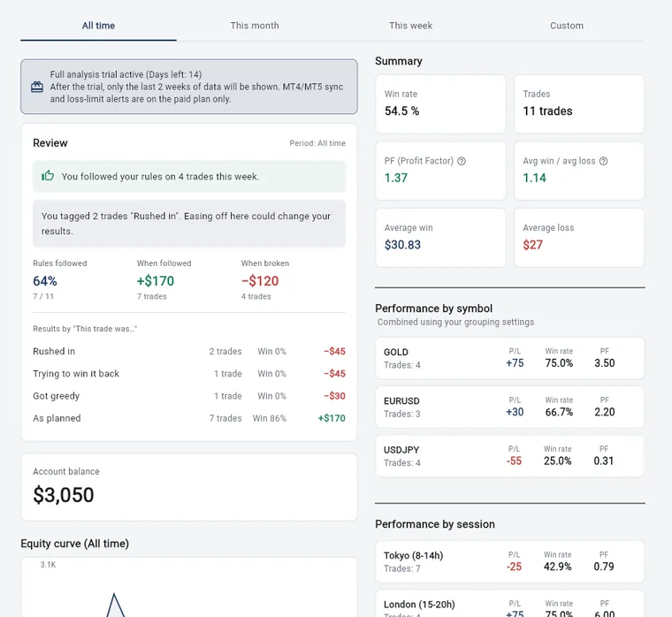Select the Avg win / avg loss 1.14 value

[534, 178]
